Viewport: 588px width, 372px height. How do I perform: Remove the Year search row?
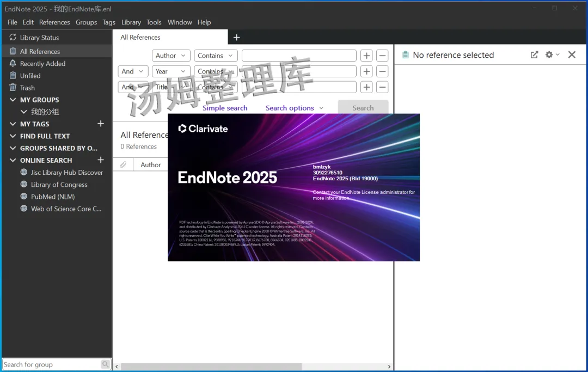[x=382, y=71]
